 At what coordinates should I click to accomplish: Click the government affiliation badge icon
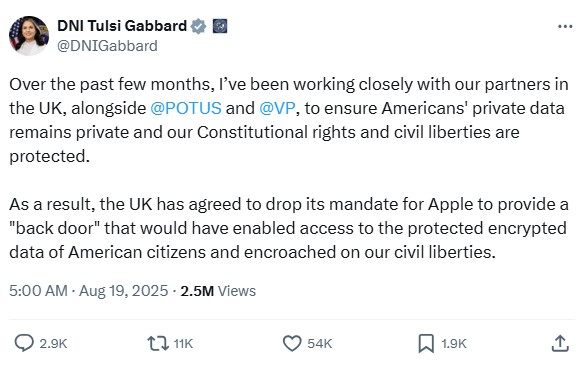pyautogui.click(x=220, y=26)
